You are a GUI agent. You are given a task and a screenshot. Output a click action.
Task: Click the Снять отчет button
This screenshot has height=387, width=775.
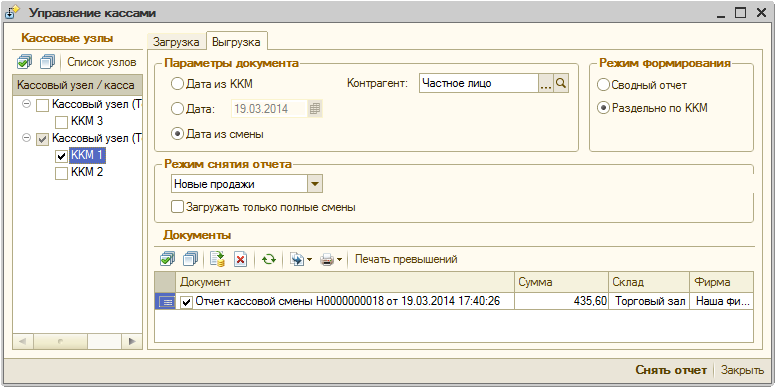coord(671,370)
